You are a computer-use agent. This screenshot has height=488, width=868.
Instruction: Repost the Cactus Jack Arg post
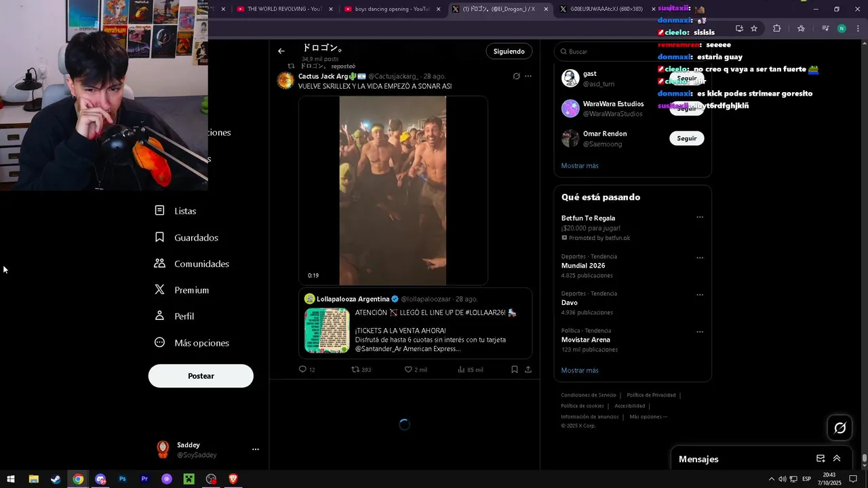(361, 369)
